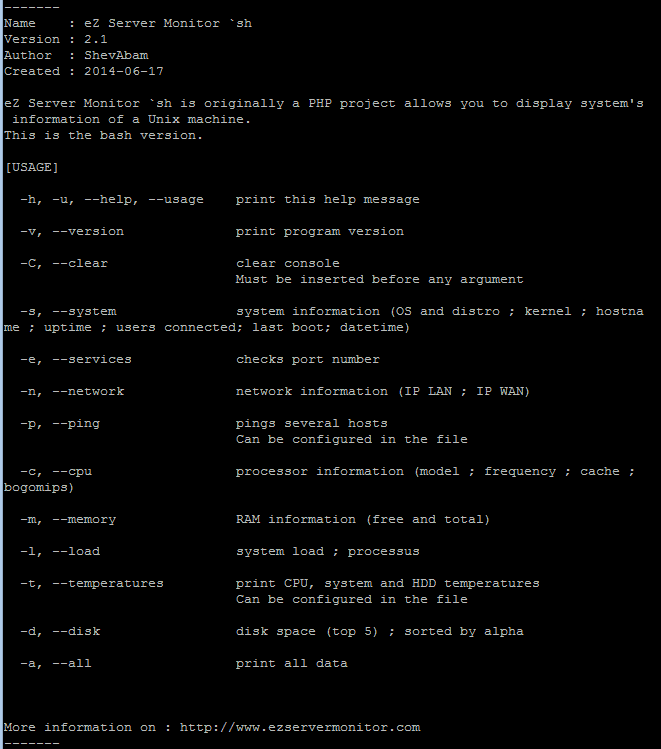Select the --disk option text

click(76, 631)
